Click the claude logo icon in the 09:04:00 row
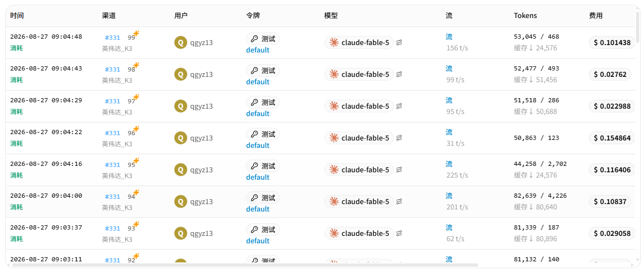The height and width of the screenshot is (273, 644). click(x=334, y=201)
